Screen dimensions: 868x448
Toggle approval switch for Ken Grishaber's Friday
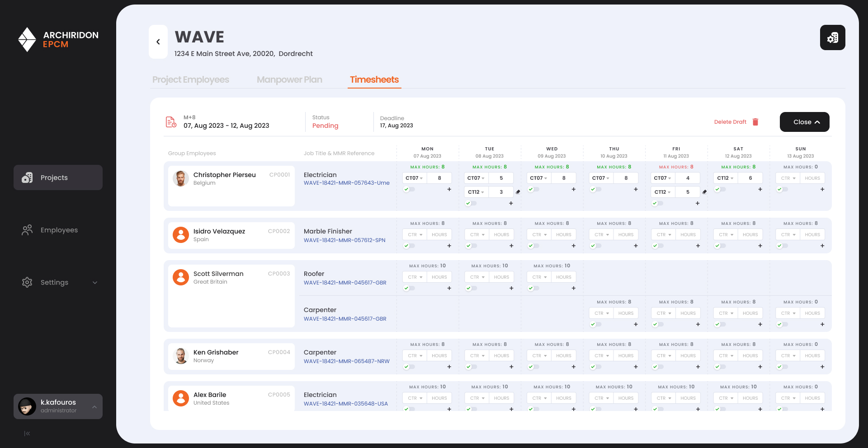tap(657, 367)
